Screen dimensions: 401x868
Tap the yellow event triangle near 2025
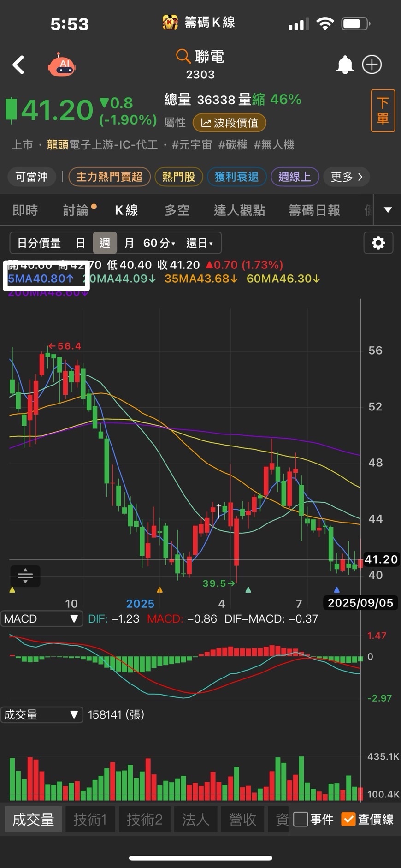[159, 589]
